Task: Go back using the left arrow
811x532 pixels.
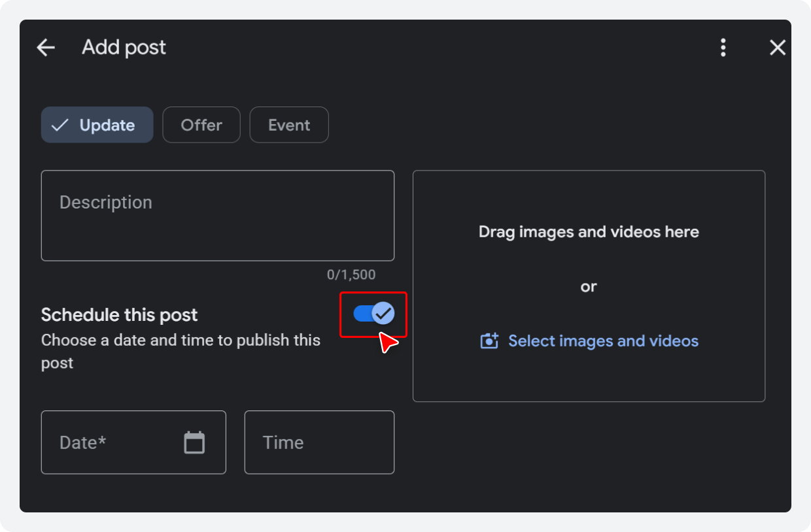Action: click(46, 47)
